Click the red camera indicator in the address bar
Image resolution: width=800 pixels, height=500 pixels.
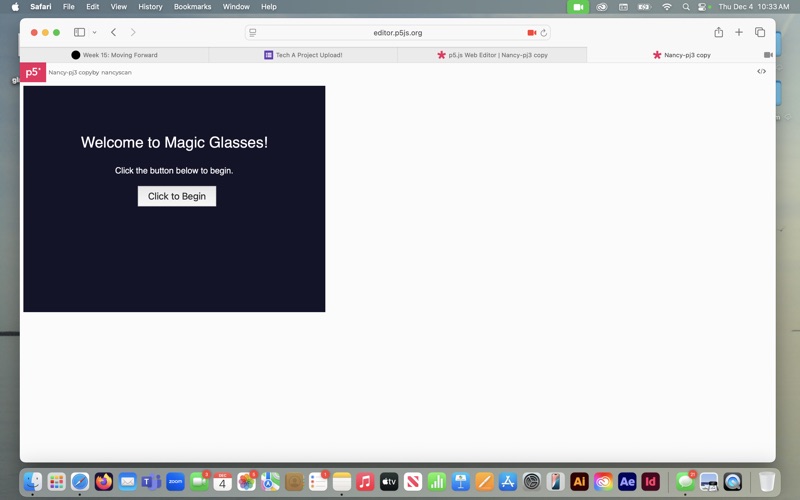[x=532, y=33]
